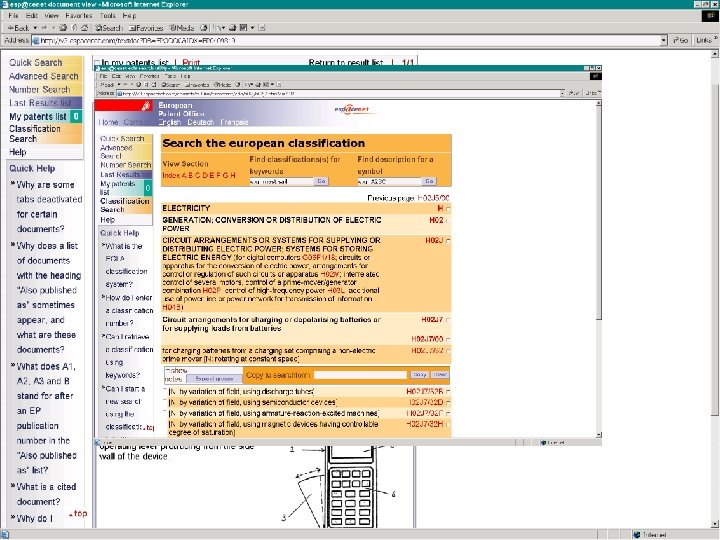
Task: Go to the Home page via outer toolbar icon
Action: [x=84, y=28]
